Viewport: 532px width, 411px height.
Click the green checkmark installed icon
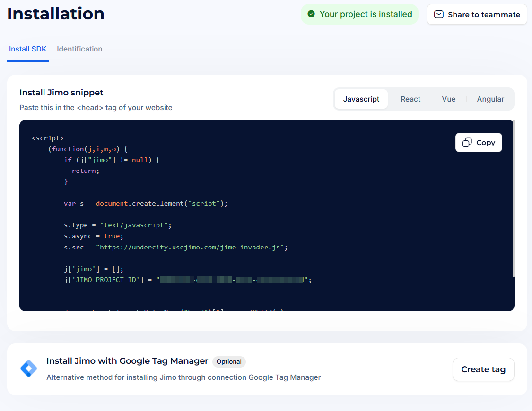click(311, 14)
